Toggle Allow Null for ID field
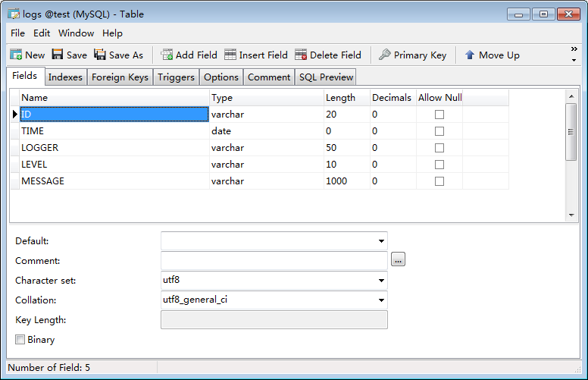The width and height of the screenshot is (588, 380). [x=439, y=115]
